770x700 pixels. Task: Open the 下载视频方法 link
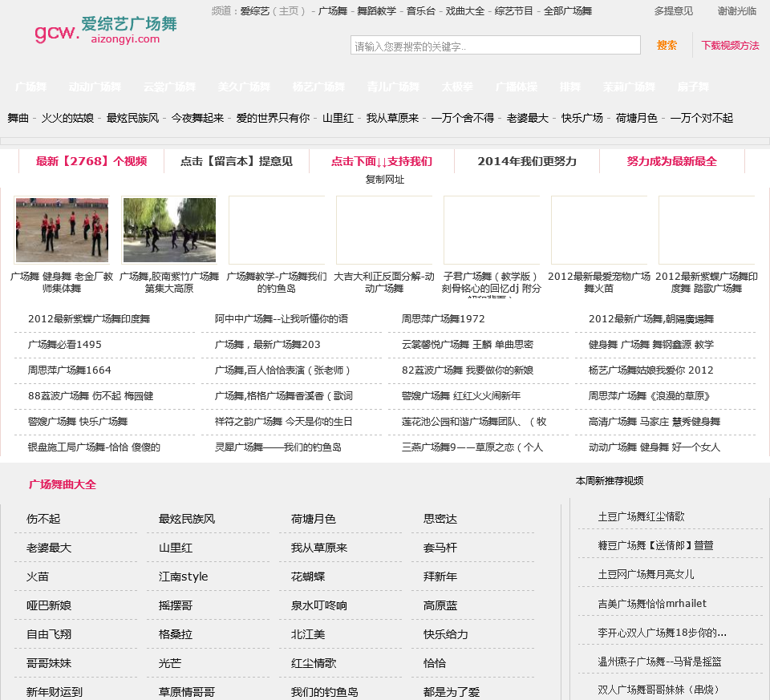(x=730, y=46)
